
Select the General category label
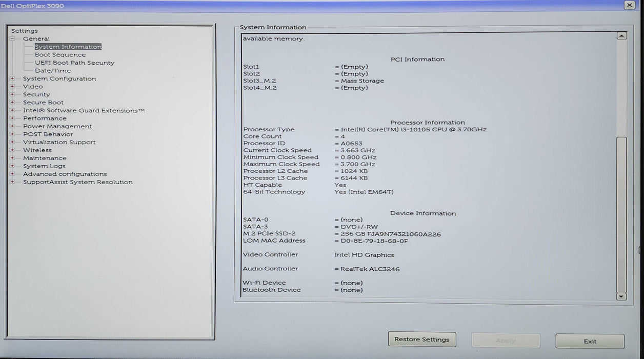click(36, 39)
